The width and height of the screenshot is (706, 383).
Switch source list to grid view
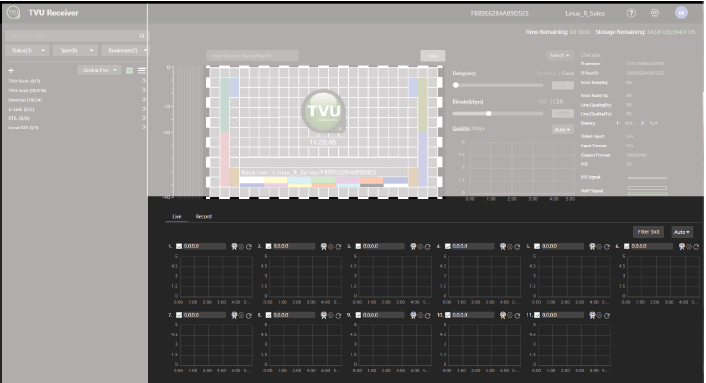[x=129, y=70]
